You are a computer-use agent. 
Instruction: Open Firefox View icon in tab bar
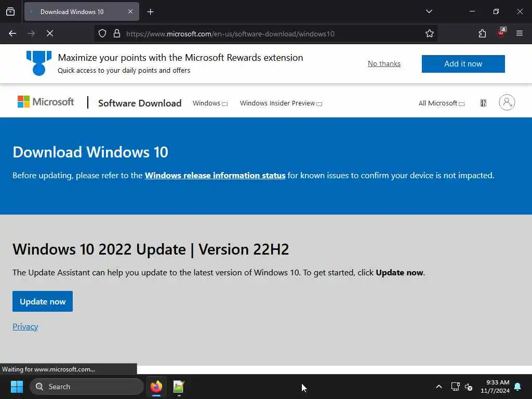[10, 11]
